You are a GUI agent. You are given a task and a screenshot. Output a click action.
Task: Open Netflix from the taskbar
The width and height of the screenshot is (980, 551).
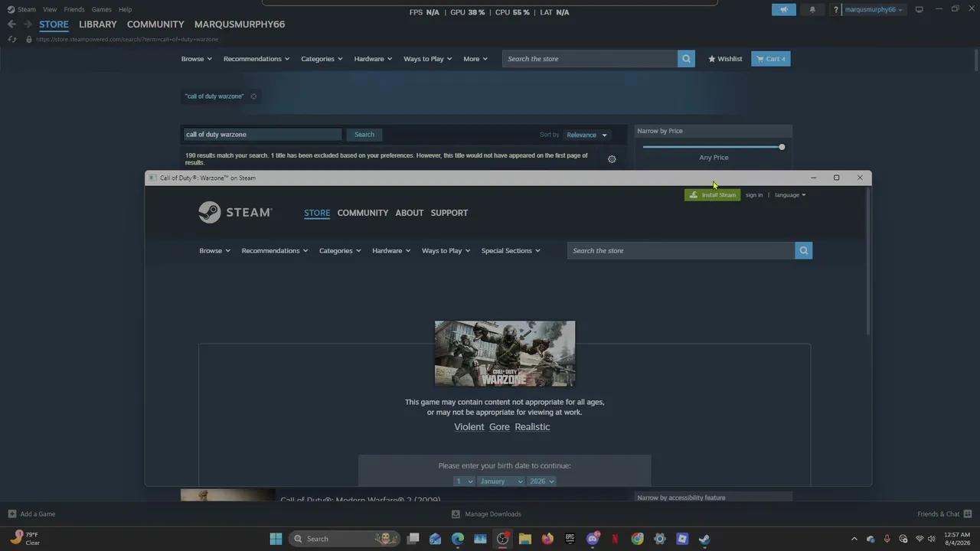coord(615,539)
